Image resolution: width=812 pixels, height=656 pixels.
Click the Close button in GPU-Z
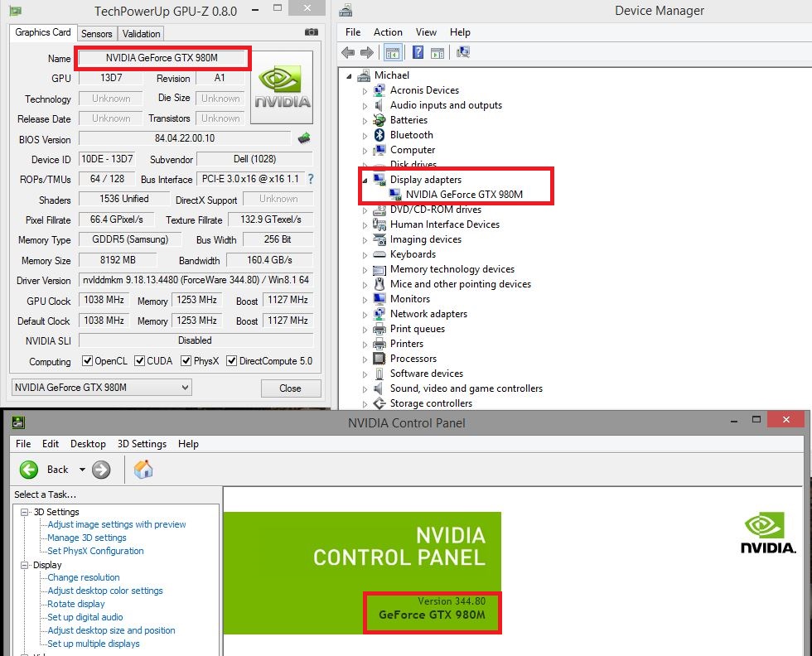point(291,388)
